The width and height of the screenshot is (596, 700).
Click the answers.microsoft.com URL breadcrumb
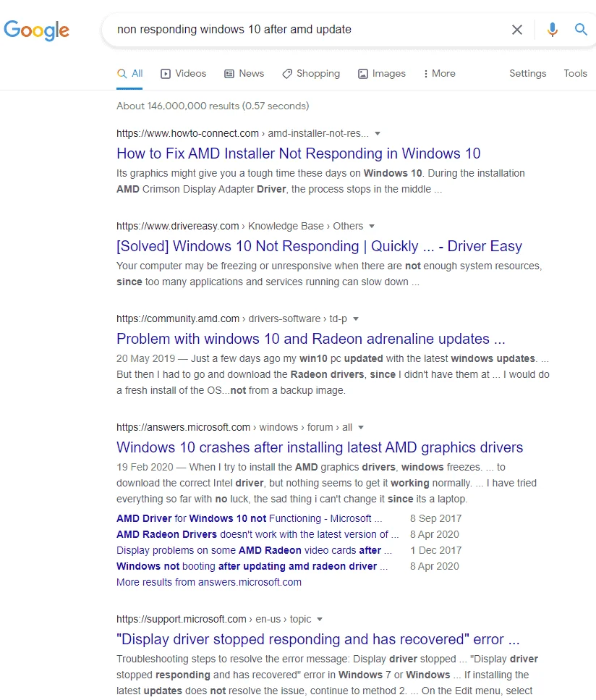point(234,427)
